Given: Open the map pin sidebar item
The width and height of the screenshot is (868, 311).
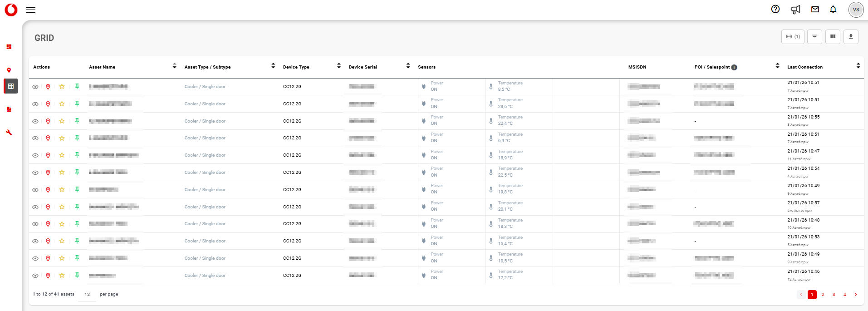Looking at the screenshot, I should tap(9, 70).
